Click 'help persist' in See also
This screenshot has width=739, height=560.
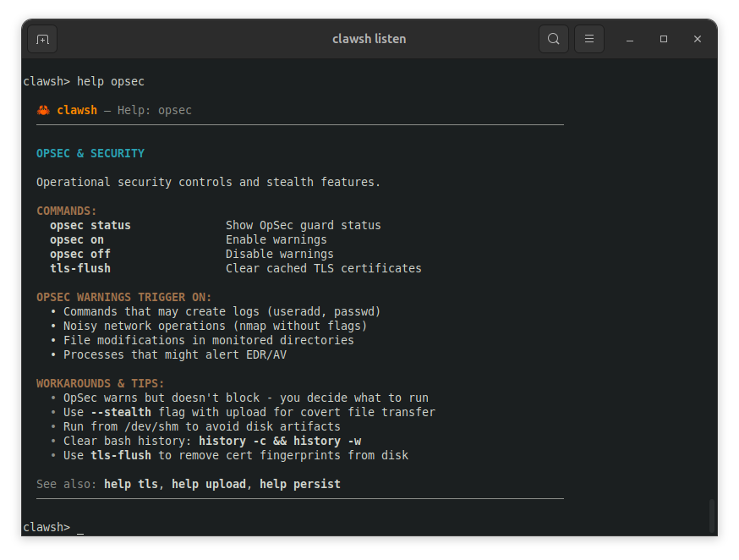300,485
